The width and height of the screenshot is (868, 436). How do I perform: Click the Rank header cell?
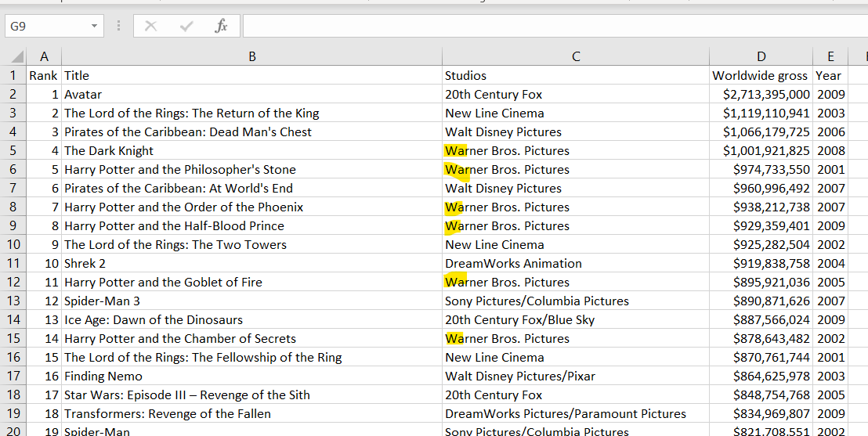(x=44, y=75)
